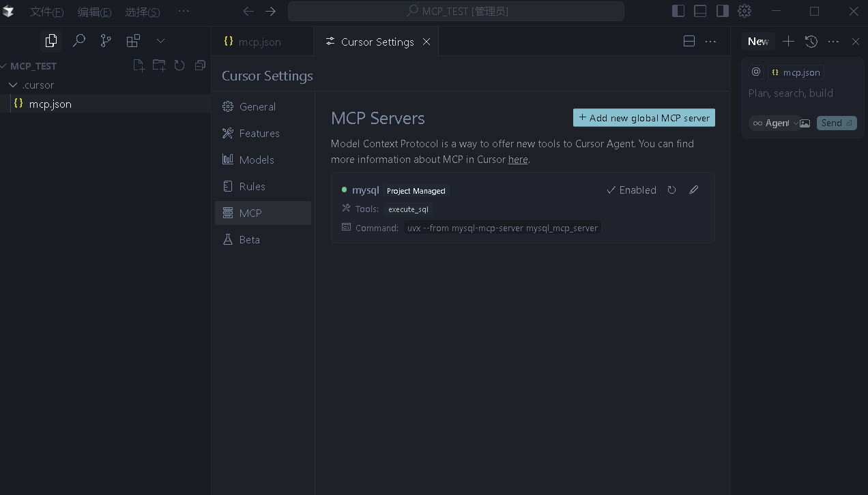Open the MCP documentation here link
The image size is (868, 495).
(518, 159)
